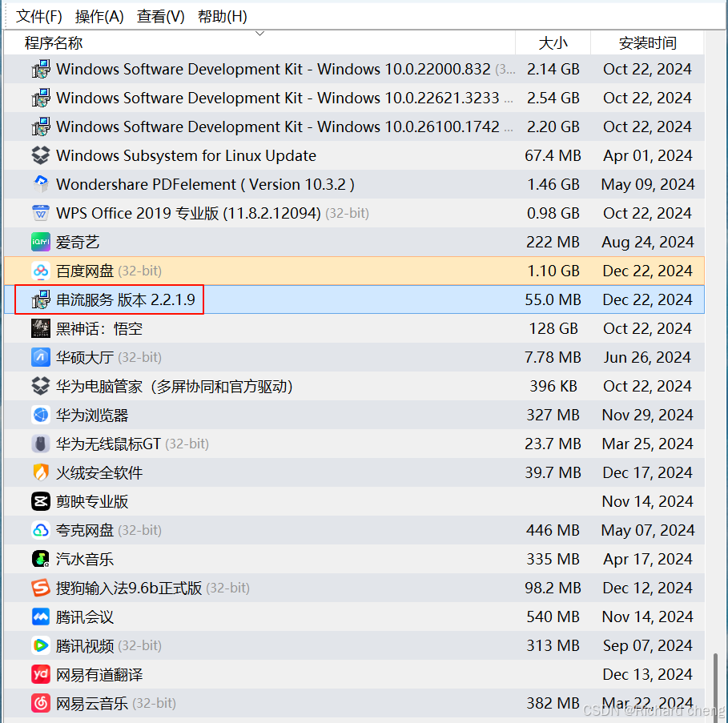Click the 55.0 MB size value

pyautogui.click(x=553, y=299)
